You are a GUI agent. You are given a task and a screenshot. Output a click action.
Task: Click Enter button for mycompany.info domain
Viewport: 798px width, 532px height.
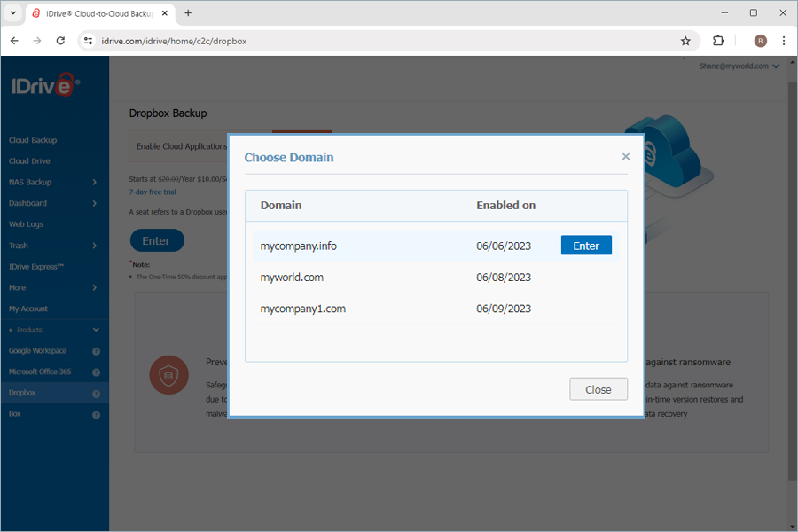pos(586,246)
